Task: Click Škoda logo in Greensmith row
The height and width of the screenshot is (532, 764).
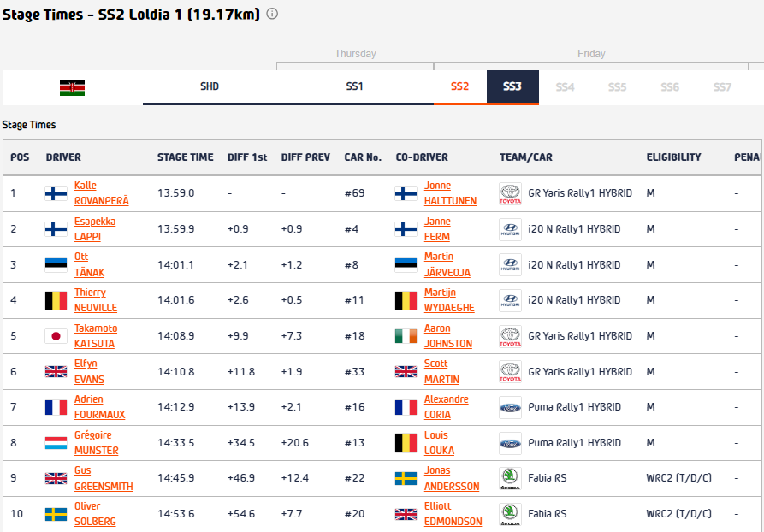Action: click(x=510, y=478)
